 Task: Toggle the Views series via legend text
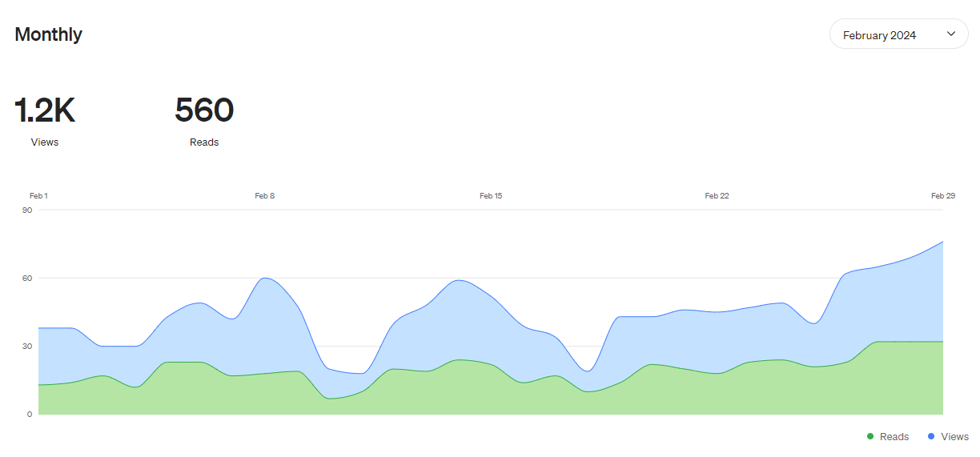tap(954, 437)
